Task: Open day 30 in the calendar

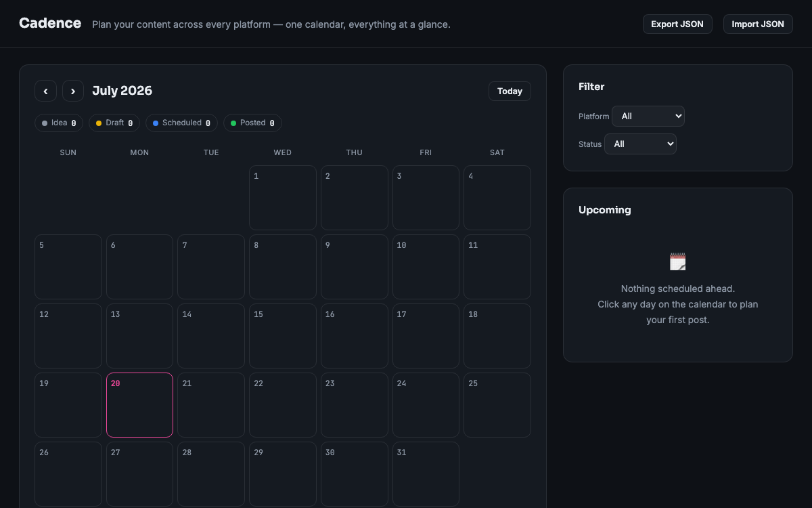Action: coord(355,474)
